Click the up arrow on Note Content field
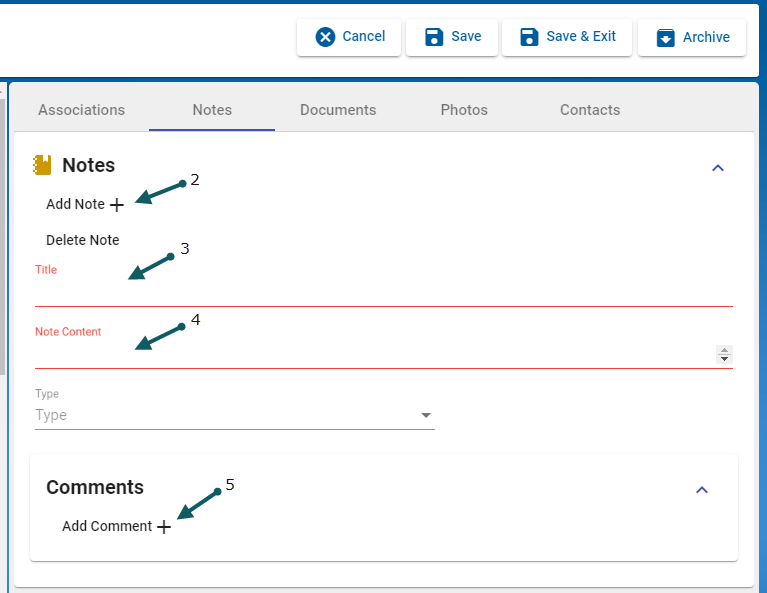 pyautogui.click(x=725, y=350)
